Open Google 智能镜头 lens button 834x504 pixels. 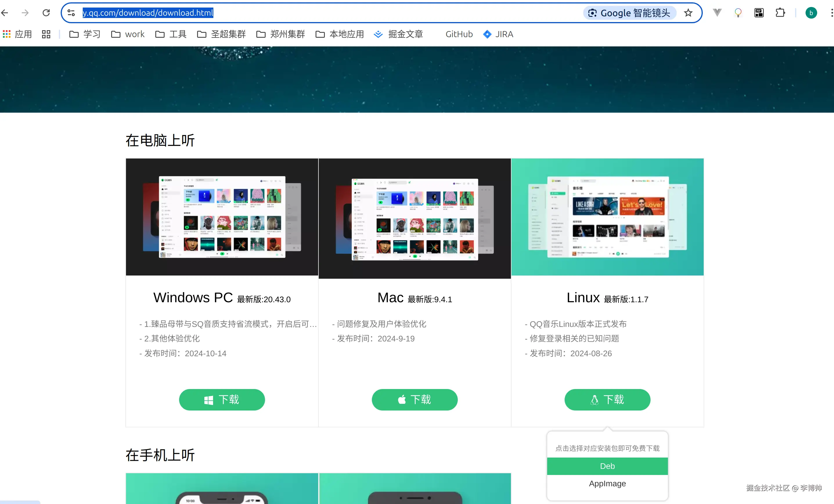tap(630, 13)
